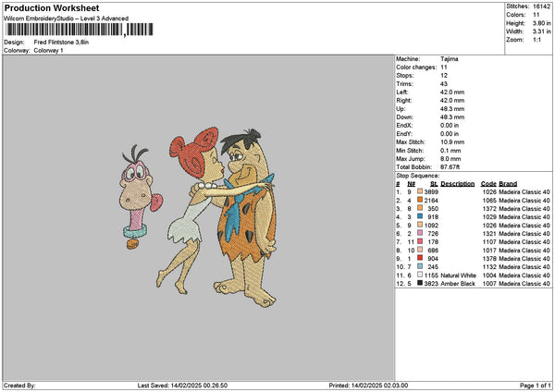Select the 'Colorway 1' value
This screenshot has width=555, height=392.
(48, 51)
